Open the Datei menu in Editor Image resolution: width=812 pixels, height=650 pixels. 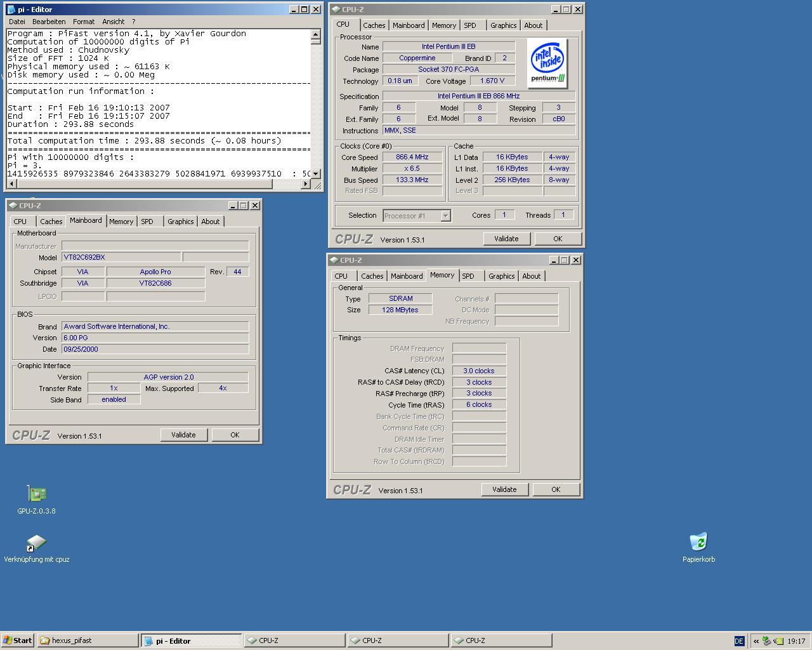tap(17, 22)
